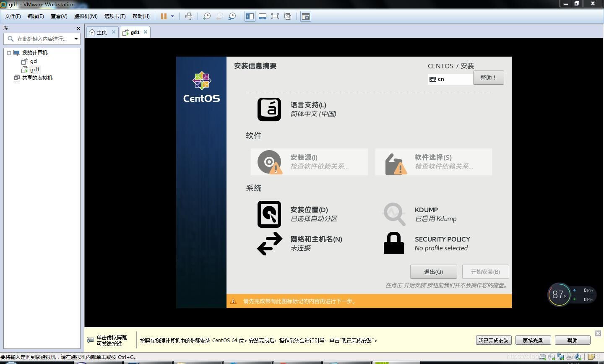604x364 pixels.
Task: Open the 查看(V) menu
Action: click(x=59, y=16)
